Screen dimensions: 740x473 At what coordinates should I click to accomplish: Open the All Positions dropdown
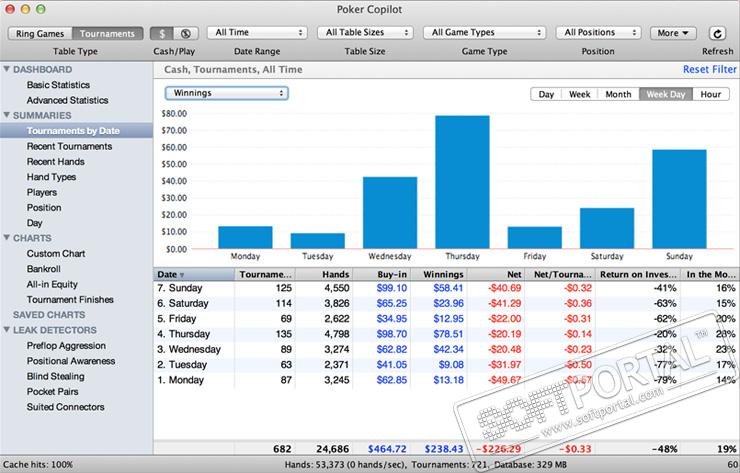pyautogui.click(x=598, y=33)
